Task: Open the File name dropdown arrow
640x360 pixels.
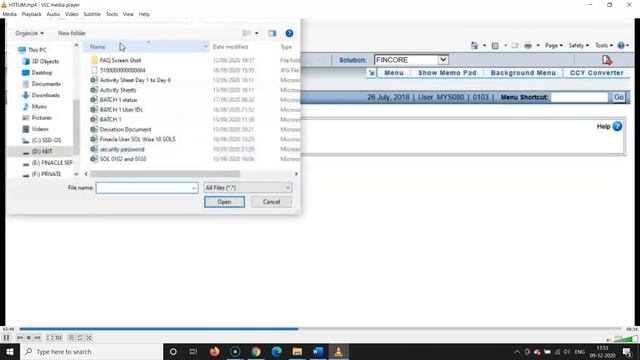Action: (x=194, y=188)
